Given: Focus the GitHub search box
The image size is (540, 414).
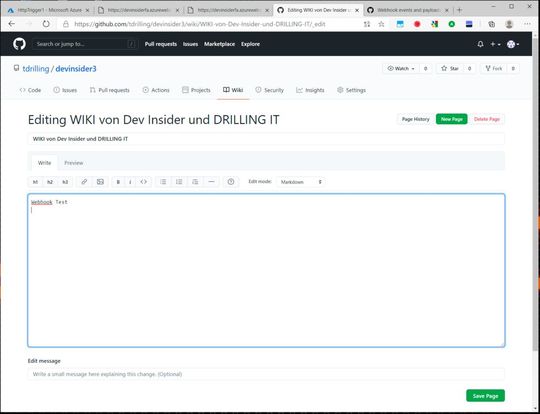Looking at the screenshot, I should pyautogui.click(x=85, y=44).
